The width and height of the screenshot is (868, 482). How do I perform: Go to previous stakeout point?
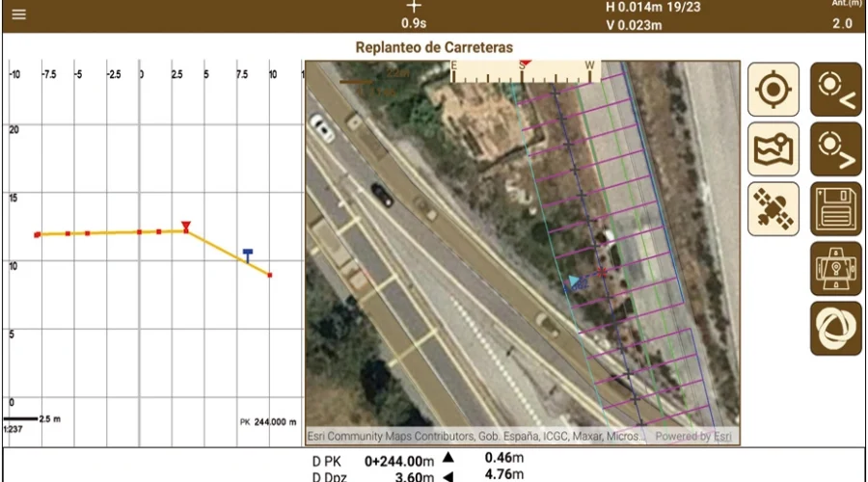[835, 90]
